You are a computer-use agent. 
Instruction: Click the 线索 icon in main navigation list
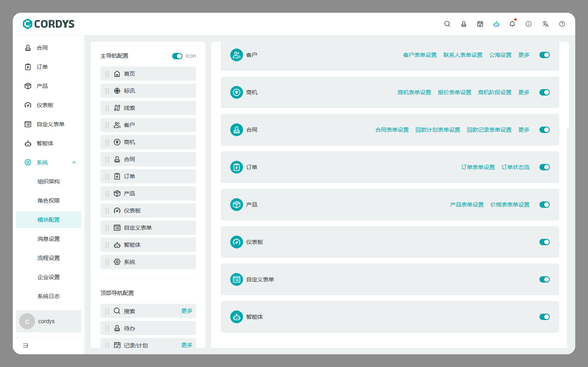(x=117, y=108)
